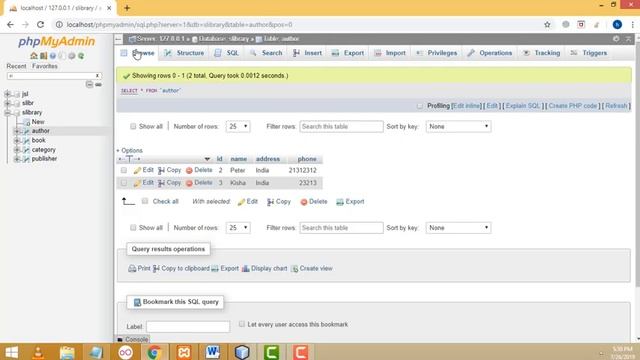
Task: Expand the Options link
Action: coord(131,151)
